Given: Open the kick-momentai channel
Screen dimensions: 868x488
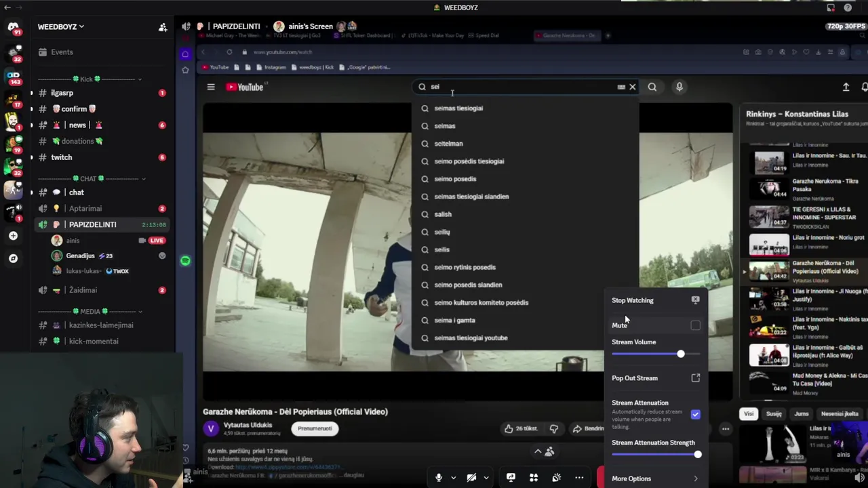Looking at the screenshot, I should (102, 342).
